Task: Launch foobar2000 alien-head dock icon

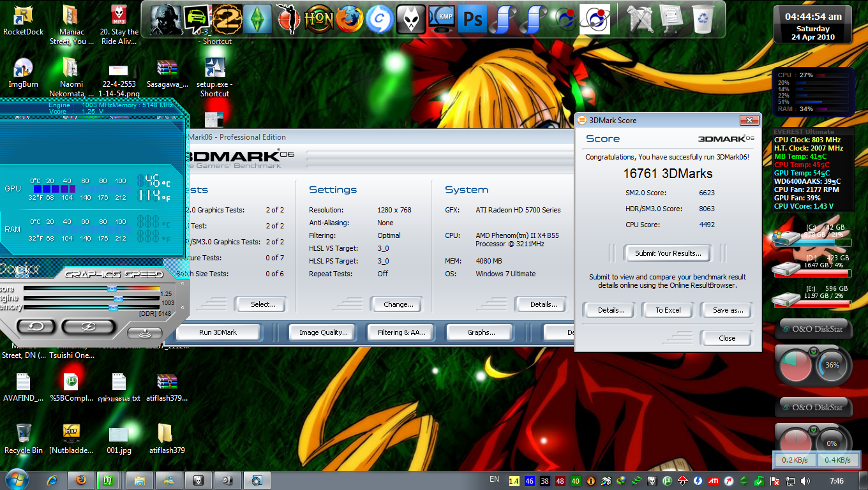Action: pos(411,19)
